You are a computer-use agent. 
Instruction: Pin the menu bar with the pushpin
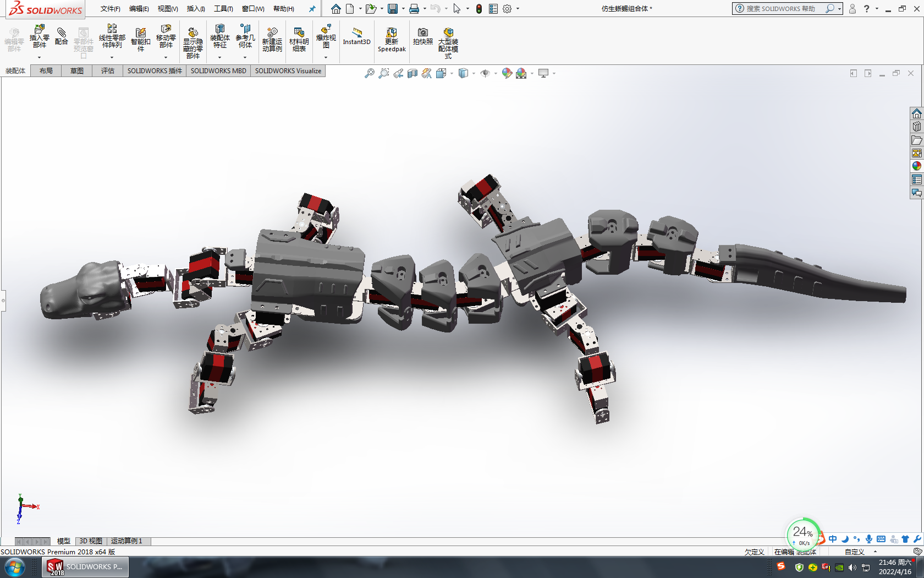tap(312, 9)
